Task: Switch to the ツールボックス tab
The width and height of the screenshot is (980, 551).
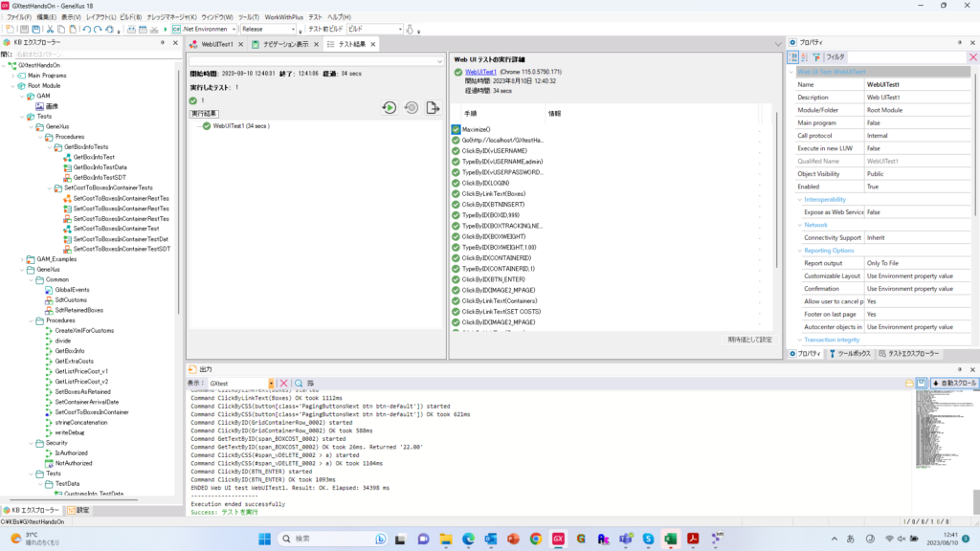Action: [x=850, y=354]
